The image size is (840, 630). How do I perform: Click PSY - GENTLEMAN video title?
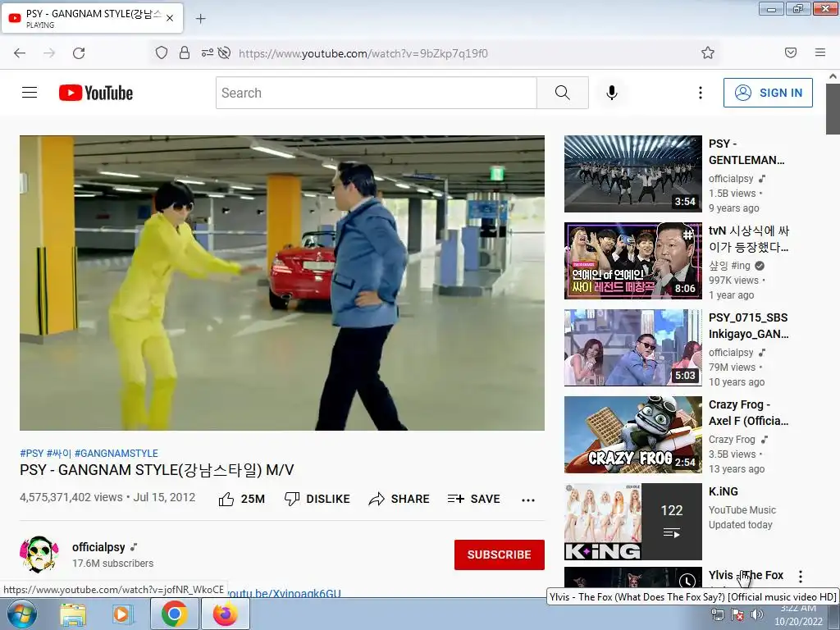[x=746, y=152]
